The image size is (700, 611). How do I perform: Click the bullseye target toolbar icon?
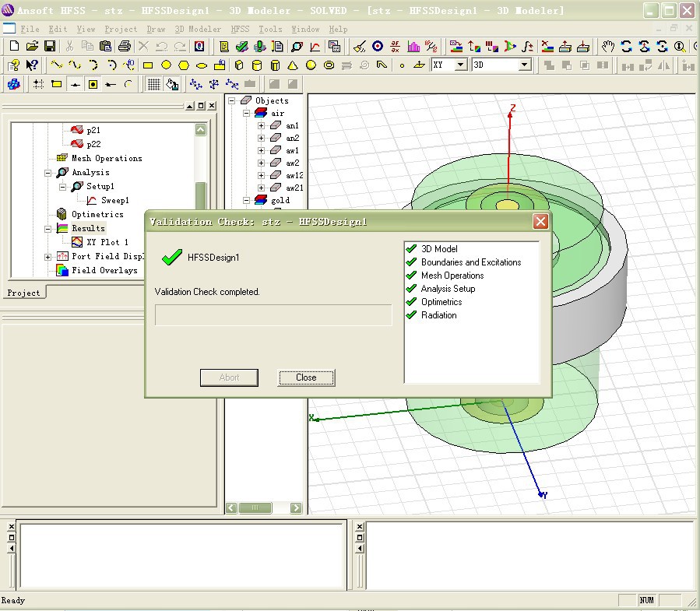tap(378, 46)
